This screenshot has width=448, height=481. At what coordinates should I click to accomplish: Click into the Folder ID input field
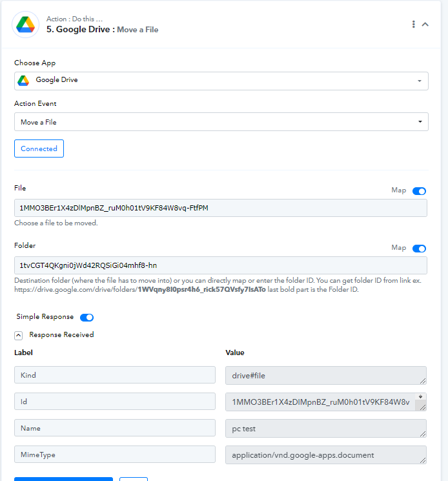pyautogui.click(x=221, y=265)
